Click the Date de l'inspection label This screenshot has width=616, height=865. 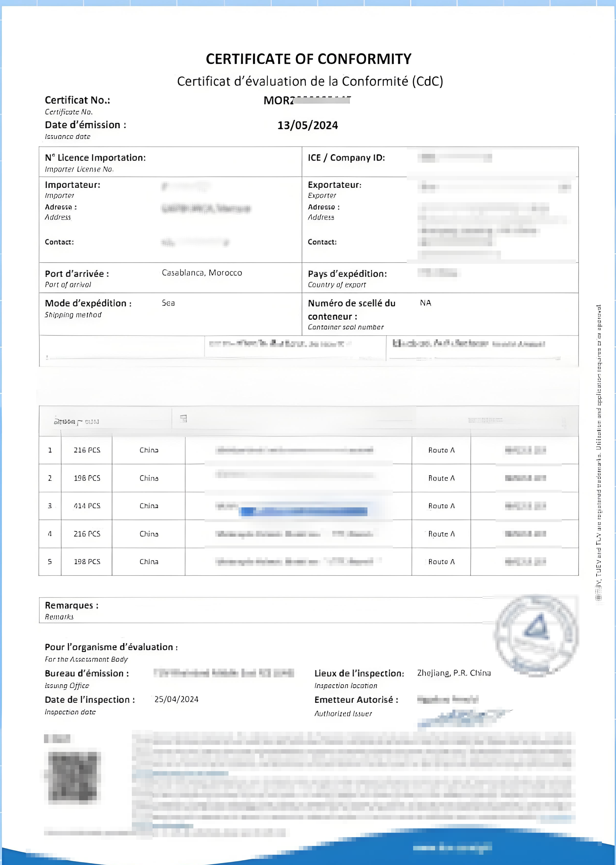pos(90,700)
